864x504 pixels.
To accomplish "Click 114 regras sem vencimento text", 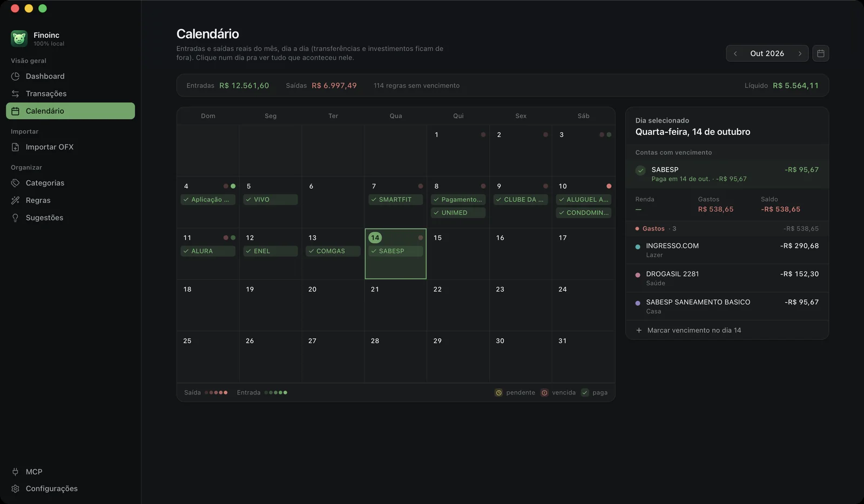I will tap(416, 86).
